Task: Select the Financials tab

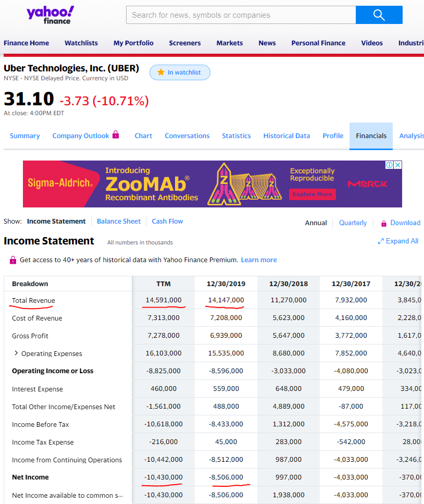Action: (x=371, y=136)
